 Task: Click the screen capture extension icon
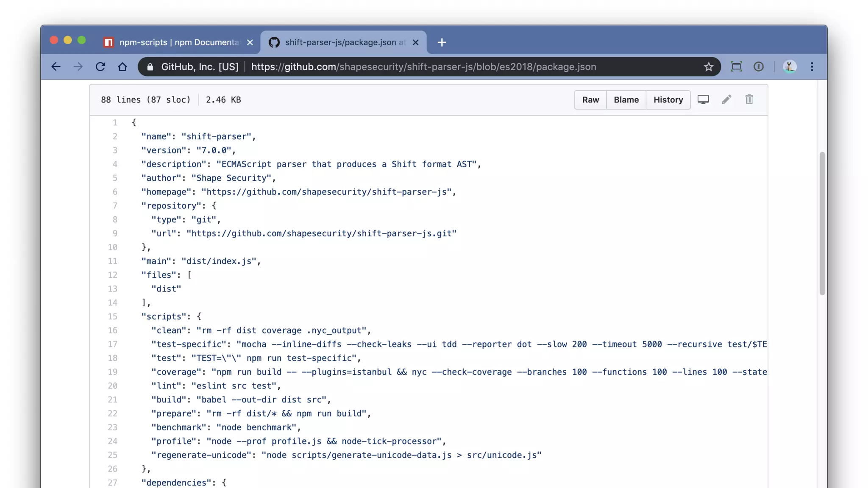click(736, 67)
